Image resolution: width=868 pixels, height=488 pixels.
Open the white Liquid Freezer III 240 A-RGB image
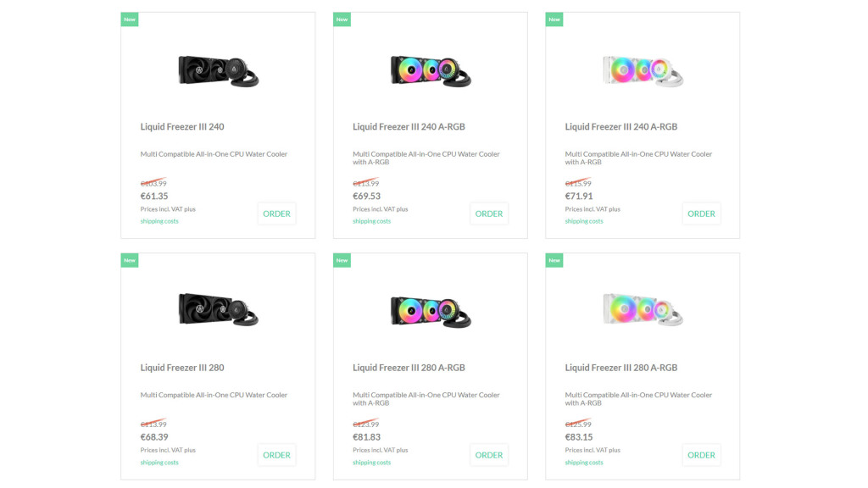(x=643, y=69)
